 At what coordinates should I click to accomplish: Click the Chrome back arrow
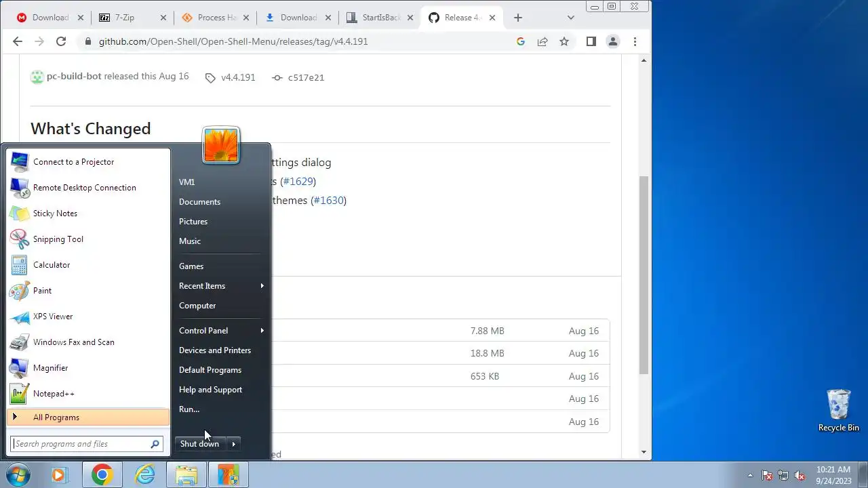click(18, 41)
